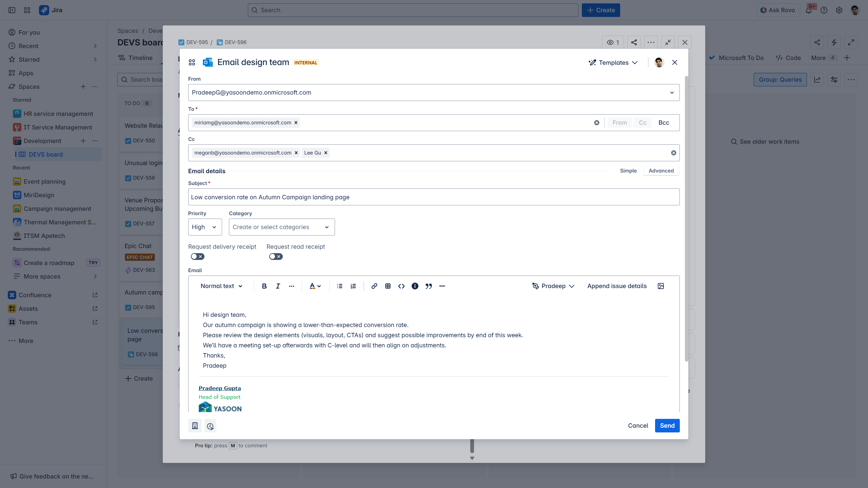Open the text color picker
This screenshot has height=488, width=868.
point(315,286)
